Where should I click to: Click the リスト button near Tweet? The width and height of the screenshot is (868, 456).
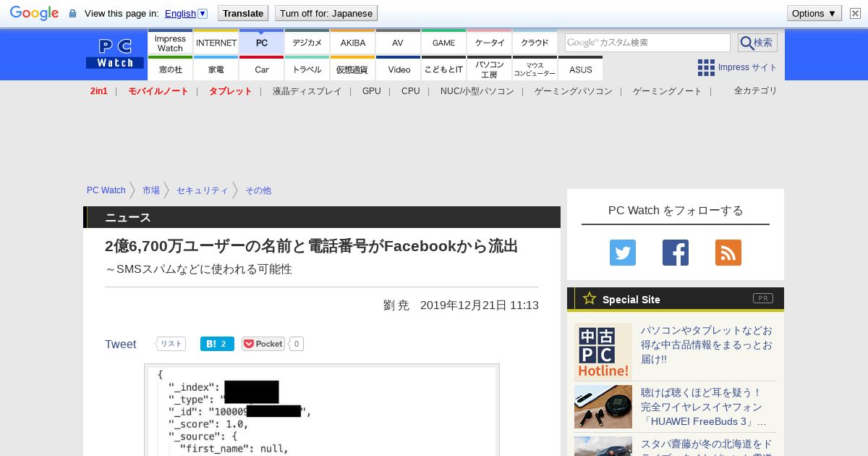point(171,344)
